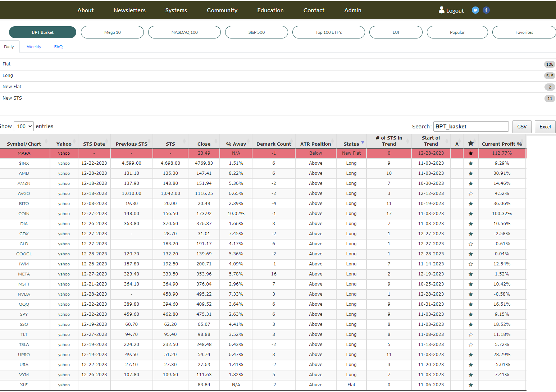
Task: Unfavorite the COIN row star
Action: coord(471,214)
